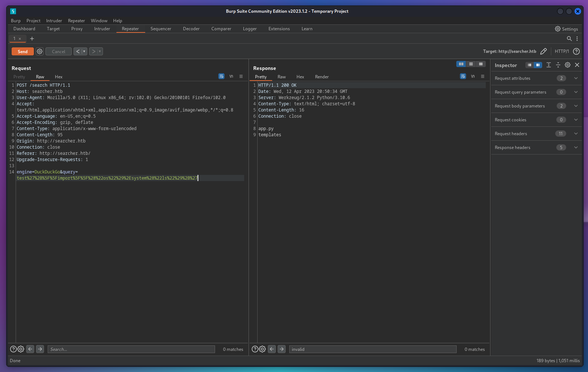Open response search help icon

[x=255, y=349]
